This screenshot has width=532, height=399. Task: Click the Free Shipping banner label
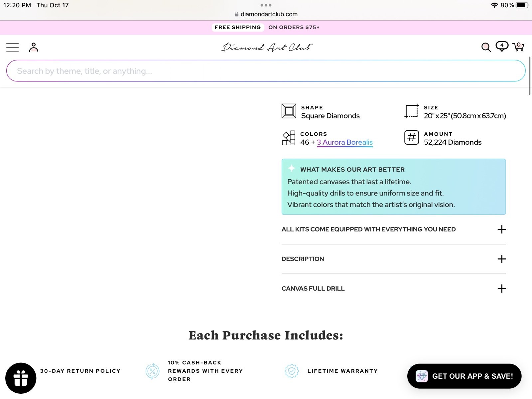238,27
